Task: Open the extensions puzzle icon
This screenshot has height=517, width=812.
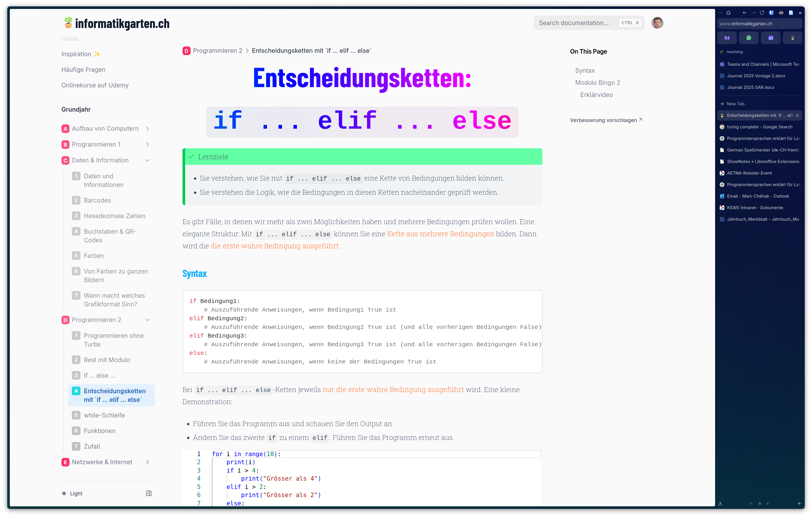Action: click(x=728, y=13)
